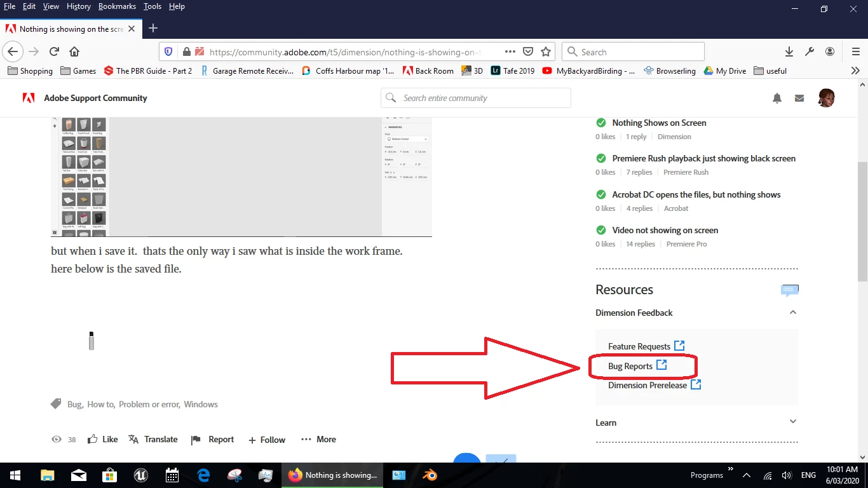
Task: Collapse the Dimension Feedback section
Action: pyautogui.click(x=792, y=312)
